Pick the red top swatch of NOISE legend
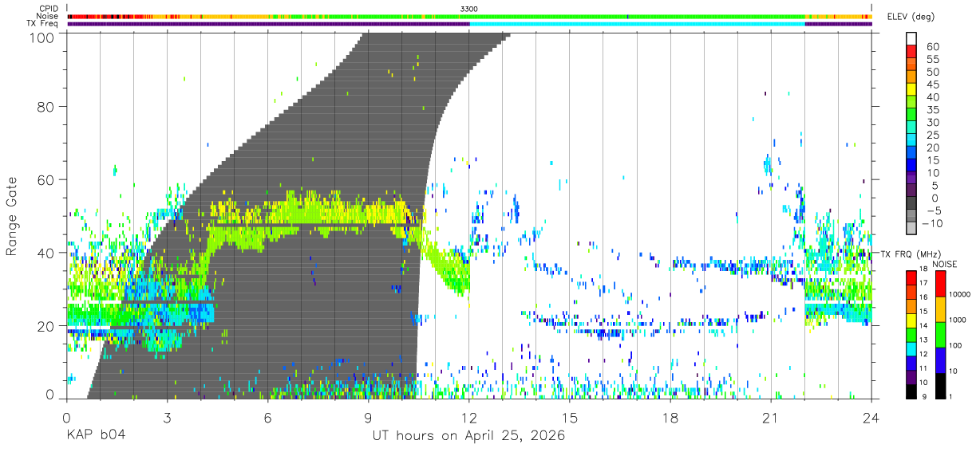 coord(939,284)
